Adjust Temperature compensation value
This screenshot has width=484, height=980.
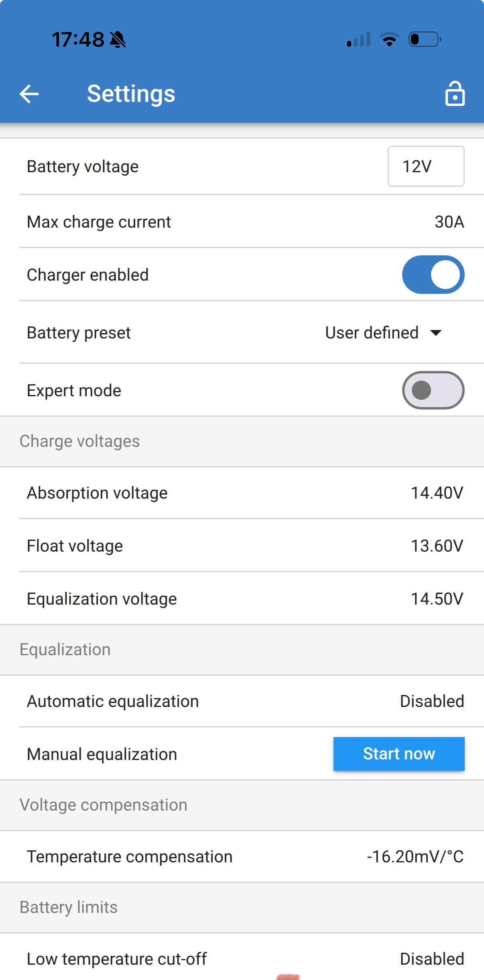pyautogui.click(x=415, y=857)
